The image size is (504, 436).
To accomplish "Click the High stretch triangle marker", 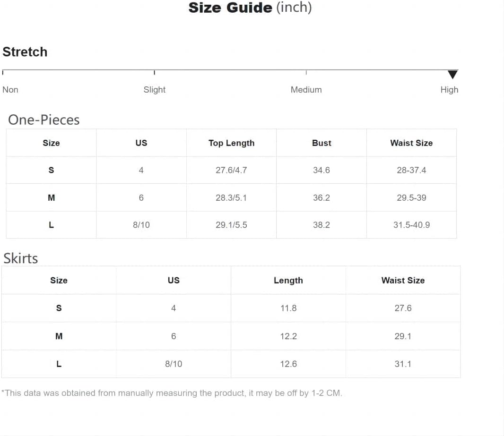I will click(452, 75).
